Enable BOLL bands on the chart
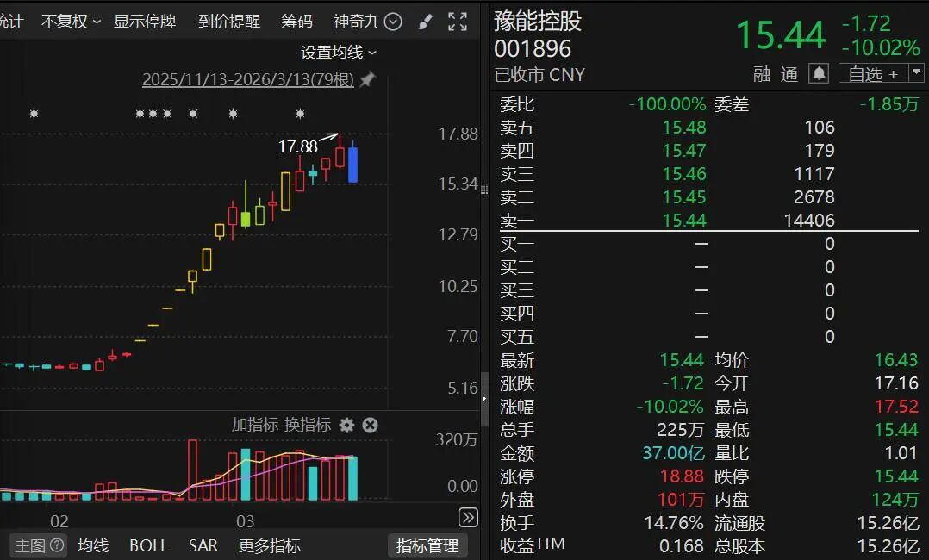This screenshot has height=560, width=929. (x=147, y=545)
